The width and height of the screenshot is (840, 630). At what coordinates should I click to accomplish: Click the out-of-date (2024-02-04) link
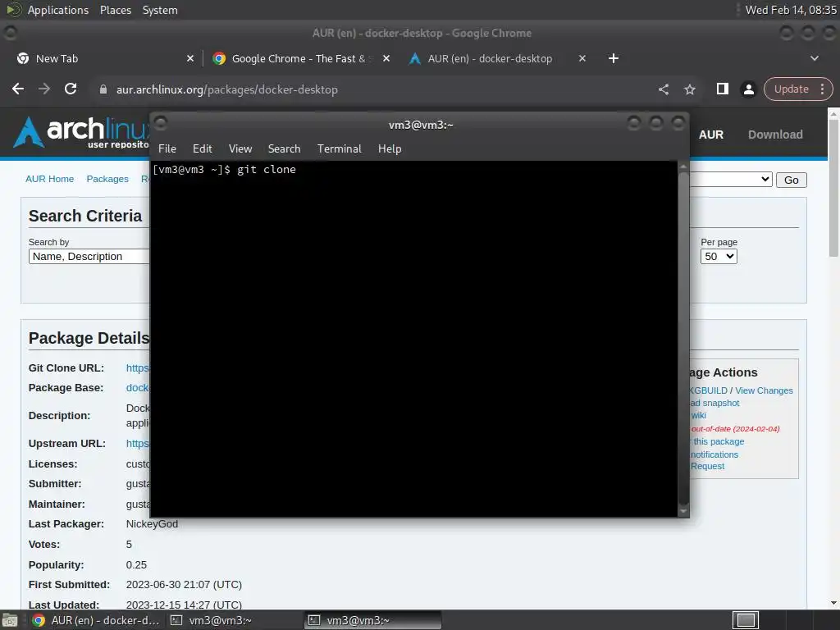tap(735, 428)
